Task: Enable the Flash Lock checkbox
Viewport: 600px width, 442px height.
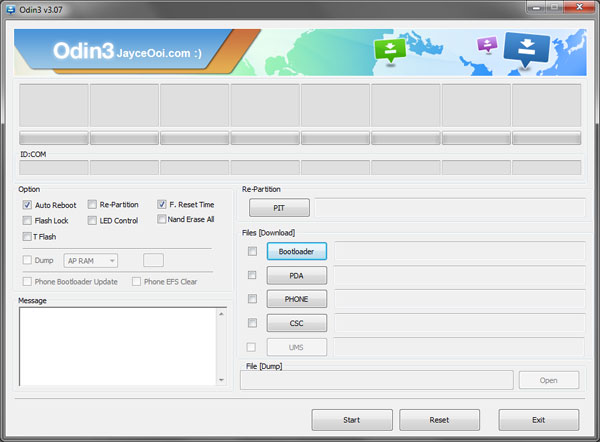Action: pos(27,220)
